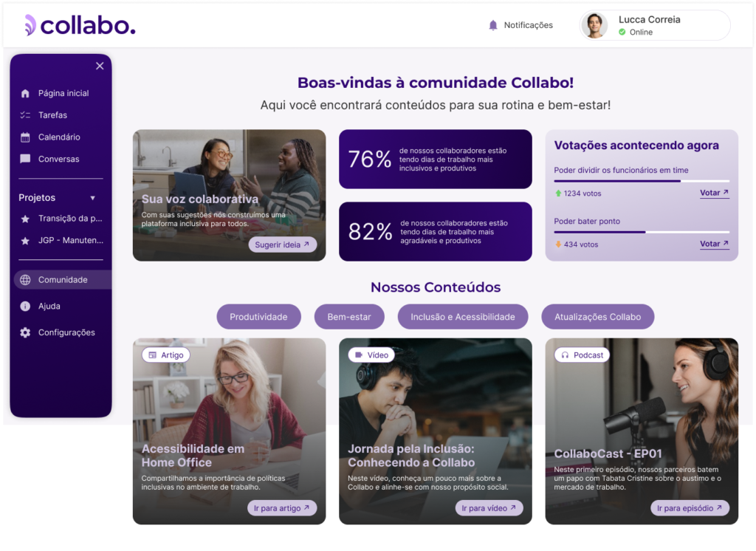This screenshot has height=551, width=756.
Task: Click the star beside JGP - Manuten... project
Action: pos(25,241)
